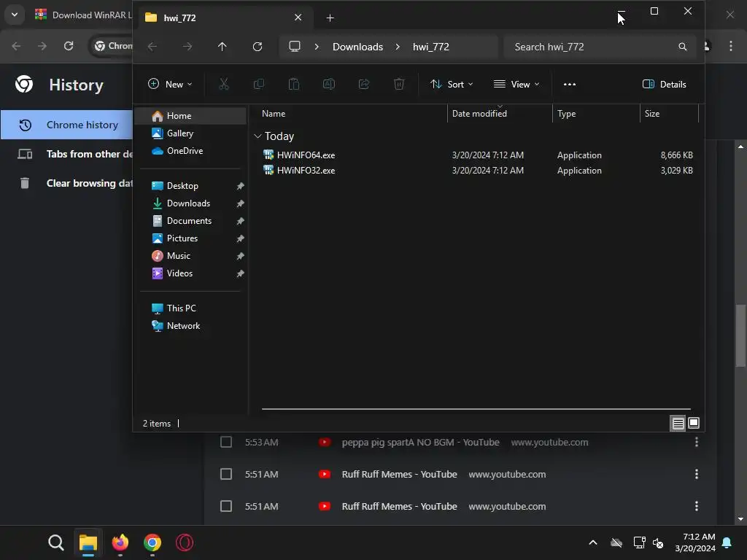The image size is (747, 560).
Task: Open This PC in navigation pane
Action: [174, 308]
